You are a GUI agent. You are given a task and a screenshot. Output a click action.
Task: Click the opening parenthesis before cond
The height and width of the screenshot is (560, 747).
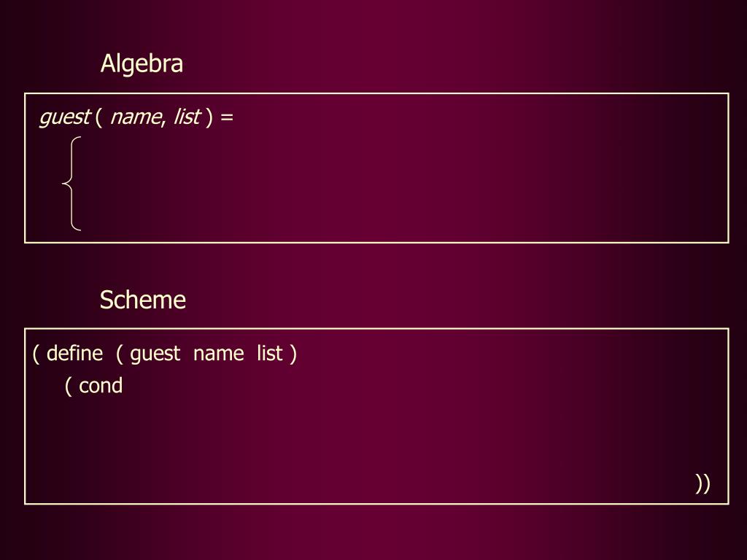coord(69,386)
